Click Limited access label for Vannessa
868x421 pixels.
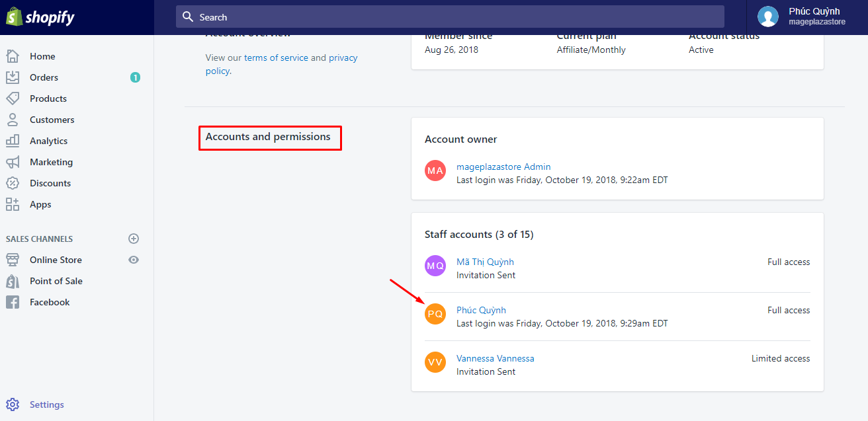coord(781,358)
